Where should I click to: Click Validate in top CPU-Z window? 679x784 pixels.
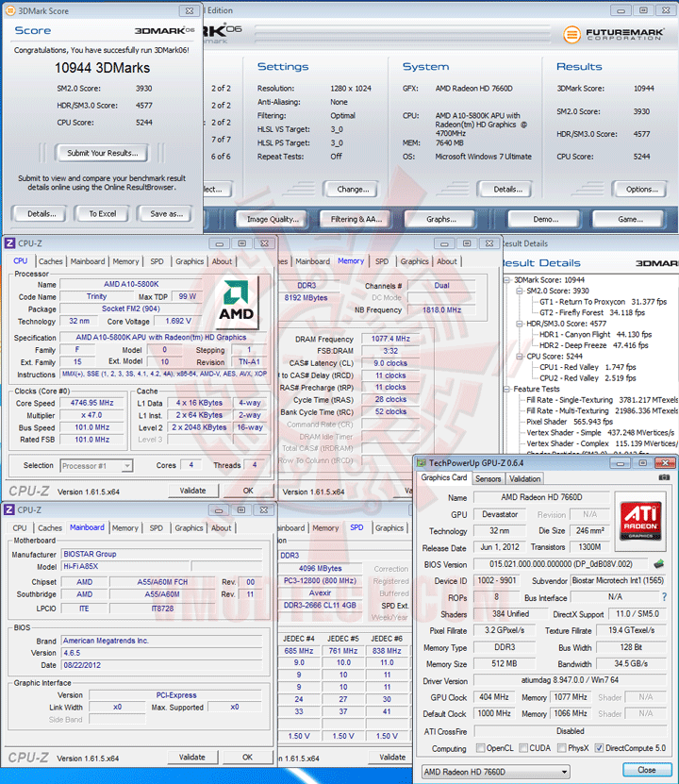193,491
